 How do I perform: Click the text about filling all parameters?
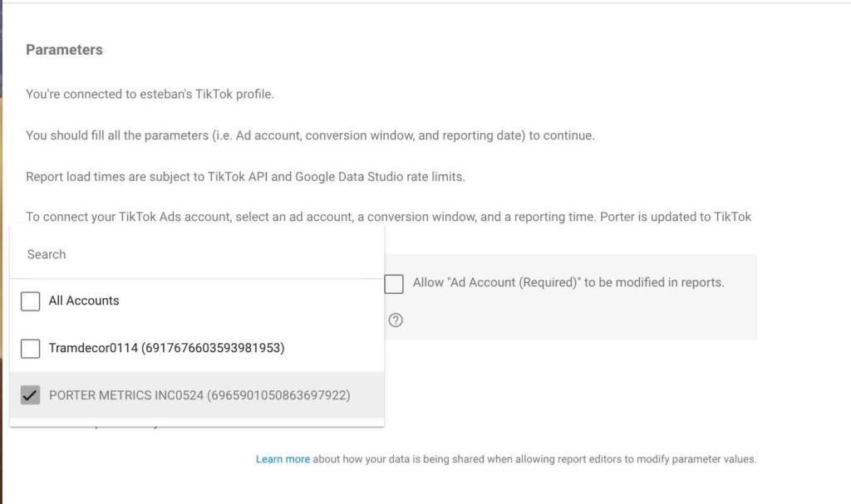(x=311, y=135)
